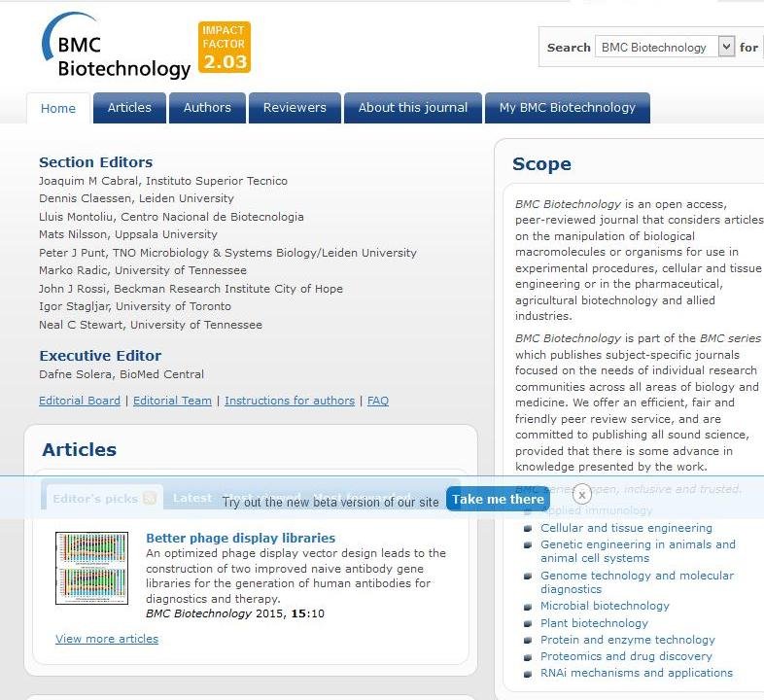The width and height of the screenshot is (764, 700).
Task: Open the Reviewers tab
Action: click(x=295, y=108)
